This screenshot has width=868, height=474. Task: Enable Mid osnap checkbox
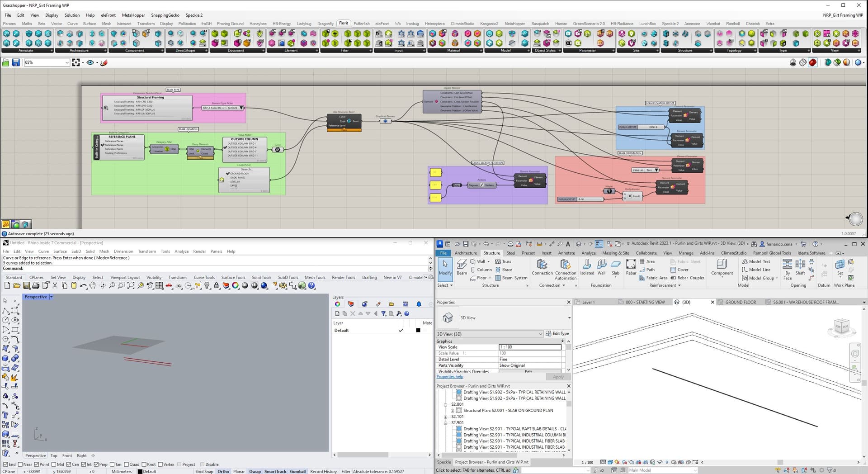point(54,464)
